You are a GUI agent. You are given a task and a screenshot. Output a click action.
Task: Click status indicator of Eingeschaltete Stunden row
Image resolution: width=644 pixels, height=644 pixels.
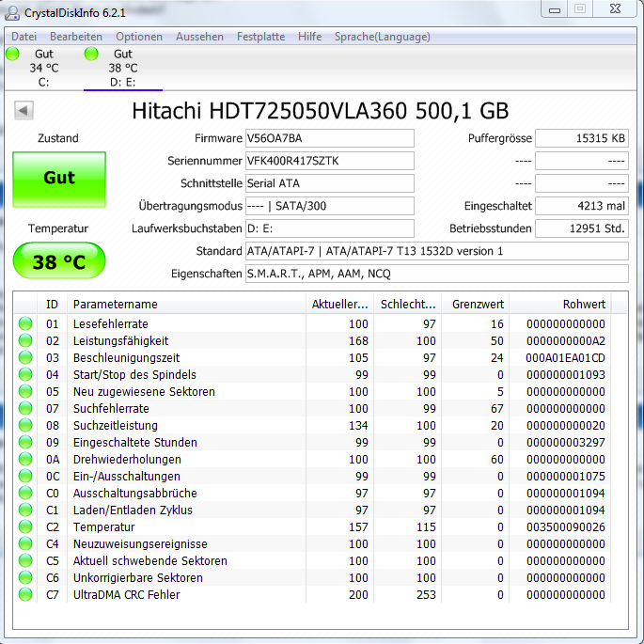point(25,442)
